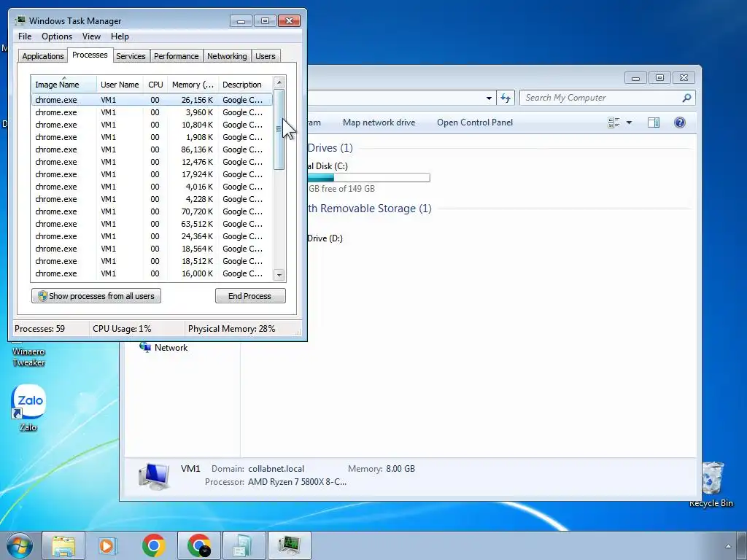747x560 pixels.
Task: Click Processes: 59 in status bar
Action: click(39, 329)
